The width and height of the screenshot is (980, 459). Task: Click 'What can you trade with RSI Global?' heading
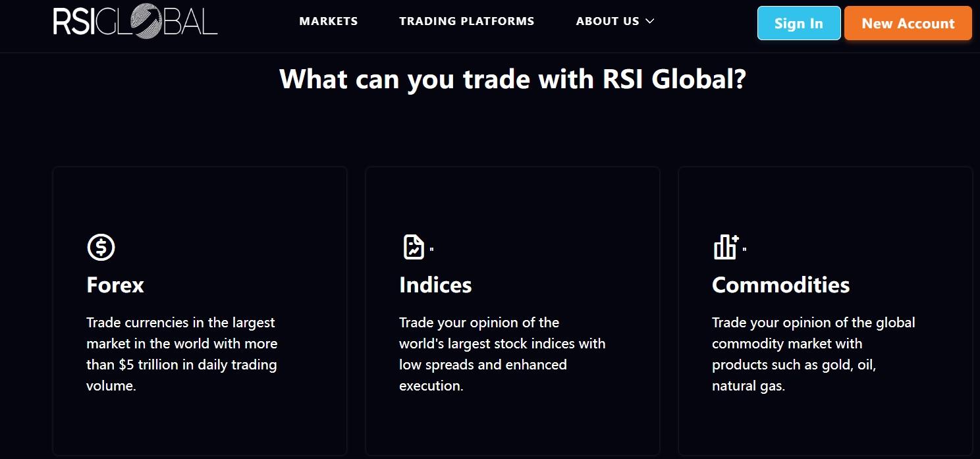pyautogui.click(x=513, y=79)
